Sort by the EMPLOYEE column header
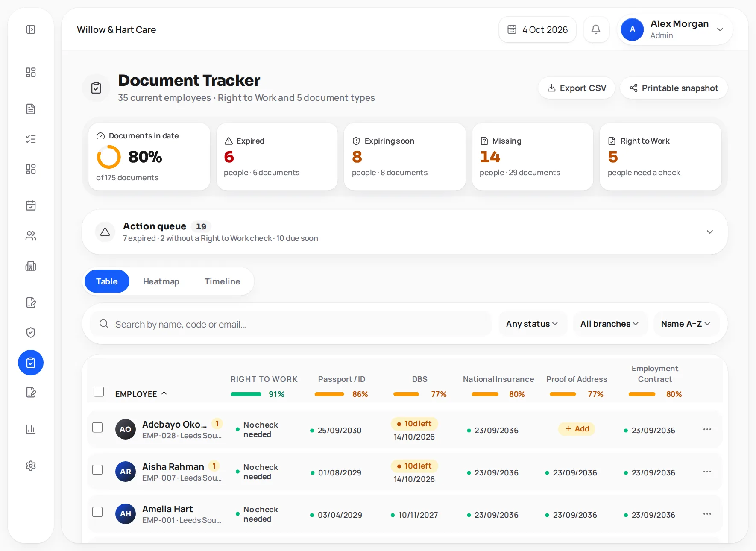Screen dimensions: 756x551 [141, 394]
